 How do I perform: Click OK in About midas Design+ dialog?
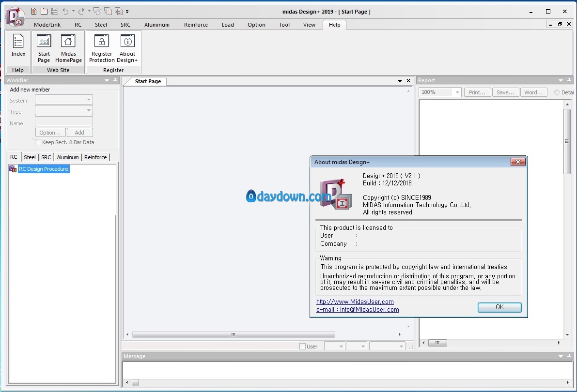coord(499,307)
